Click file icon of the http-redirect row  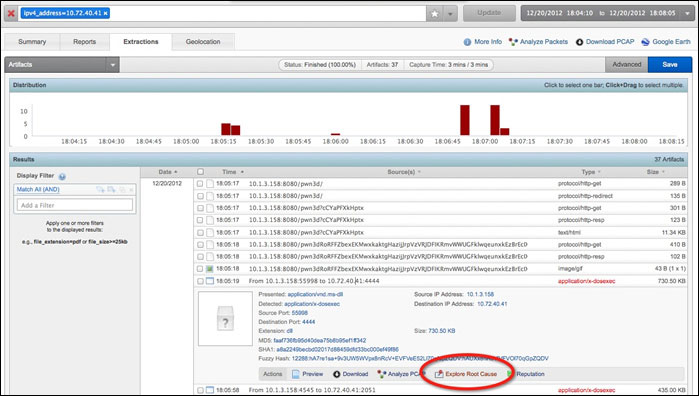point(210,196)
